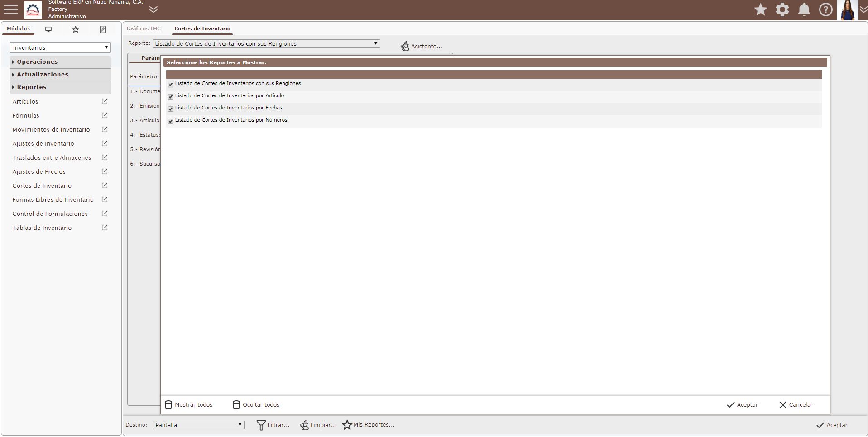Open Movimientos de Inventario external icon
The image size is (868, 437).
(x=105, y=129)
